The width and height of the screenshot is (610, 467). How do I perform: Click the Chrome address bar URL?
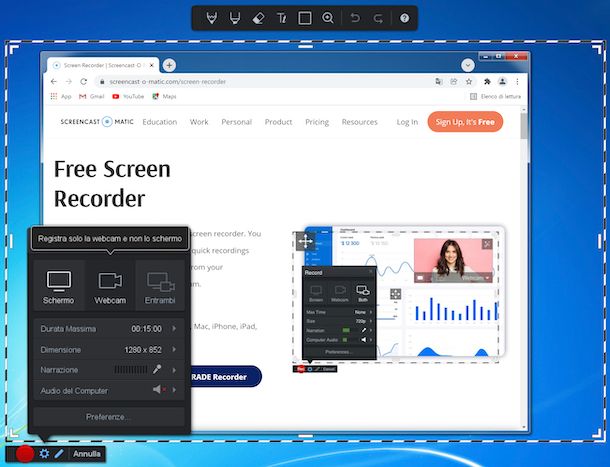(x=167, y=82)
